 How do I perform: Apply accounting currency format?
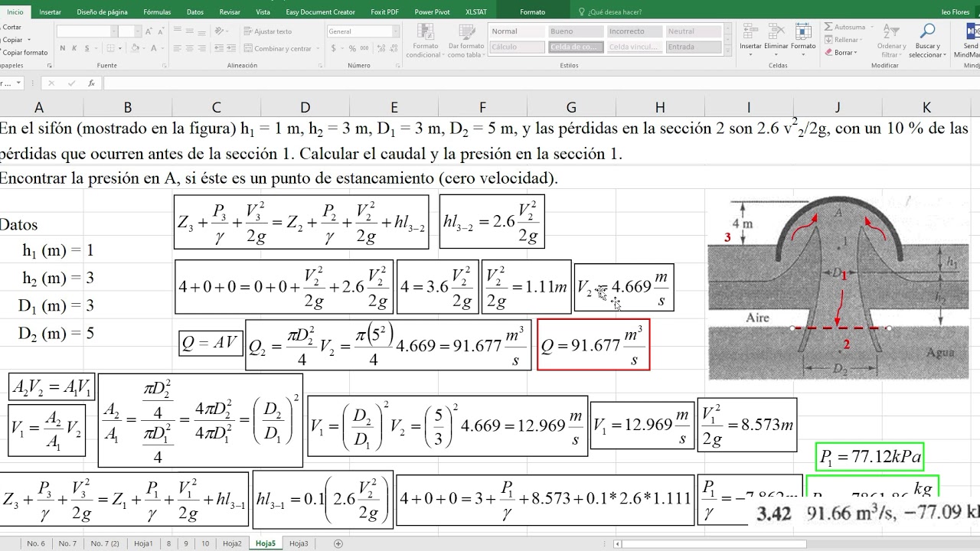pyautogui.click(x=335, y=48)
